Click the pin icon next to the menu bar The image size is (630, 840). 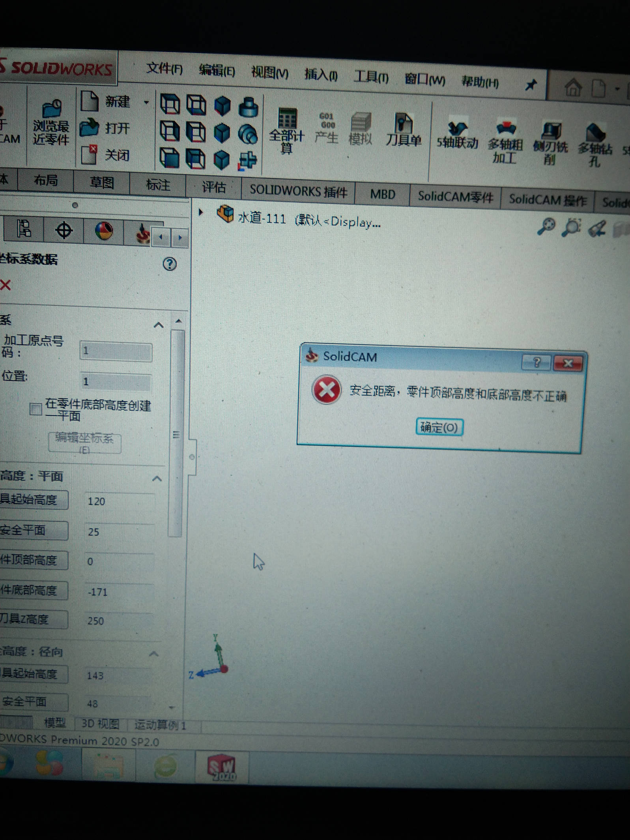click(531, 84)
